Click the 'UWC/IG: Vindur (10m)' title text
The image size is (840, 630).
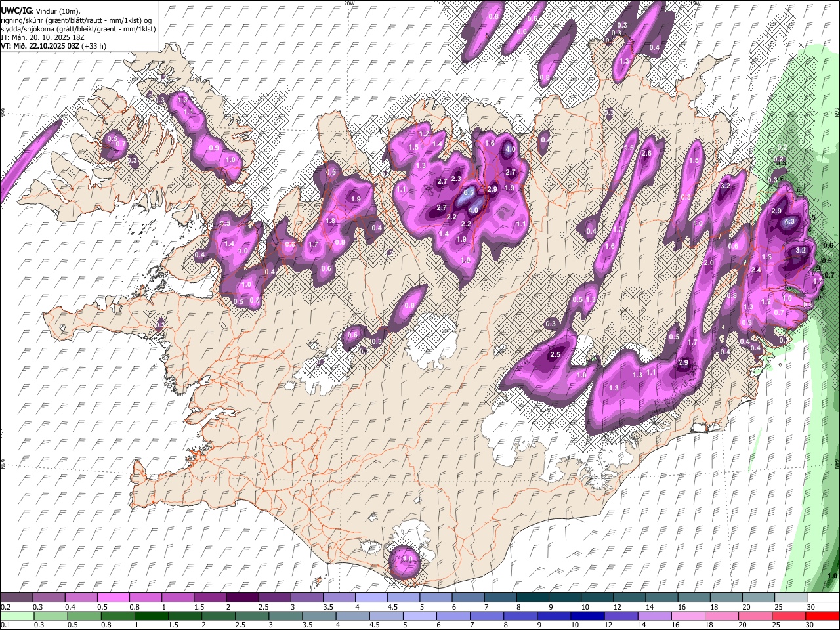click(x=41, y=11)
